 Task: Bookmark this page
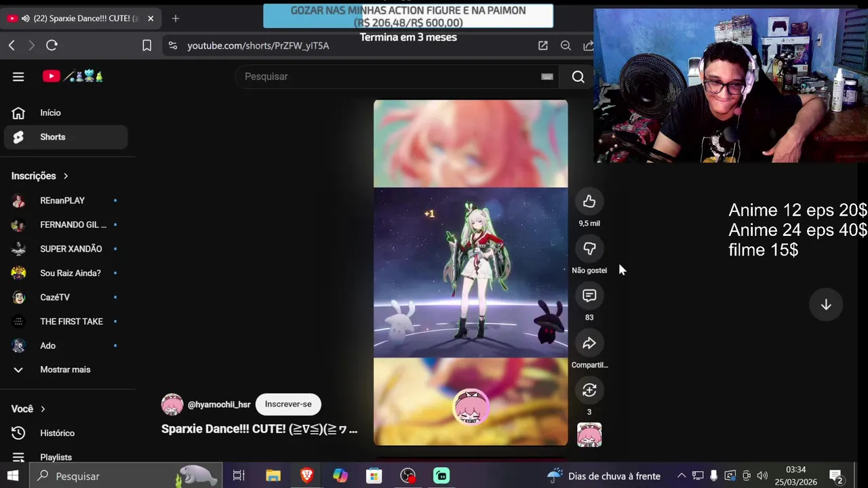click(146, 45)
